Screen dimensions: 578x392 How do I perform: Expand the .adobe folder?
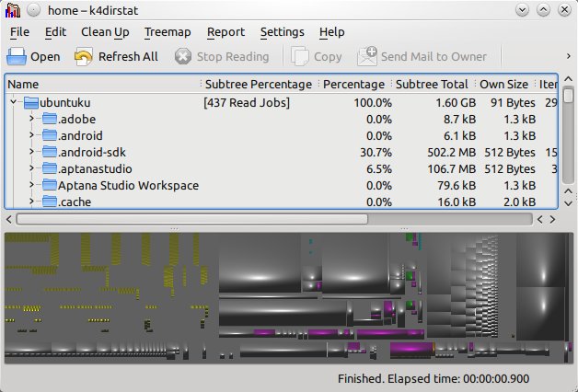click(x=31, y=119)
